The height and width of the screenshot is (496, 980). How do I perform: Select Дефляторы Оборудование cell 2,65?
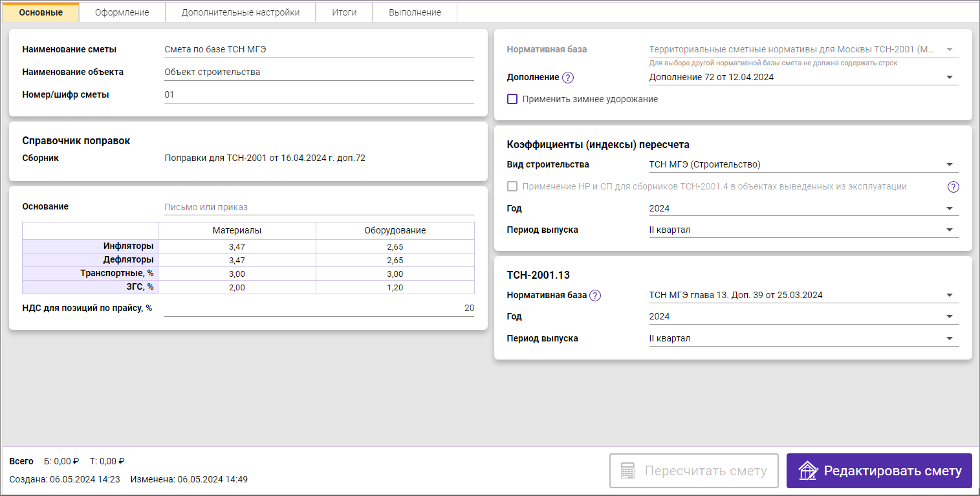[x=395, y=260]
